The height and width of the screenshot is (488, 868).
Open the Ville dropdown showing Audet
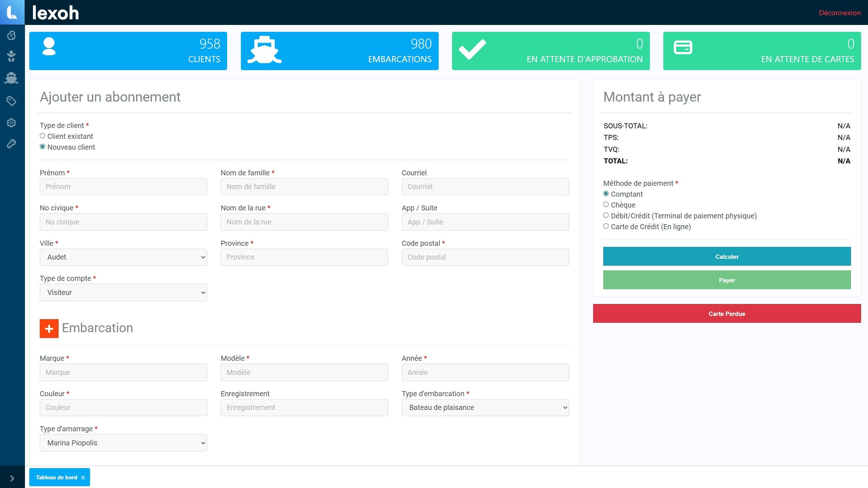tap(123, 257)
